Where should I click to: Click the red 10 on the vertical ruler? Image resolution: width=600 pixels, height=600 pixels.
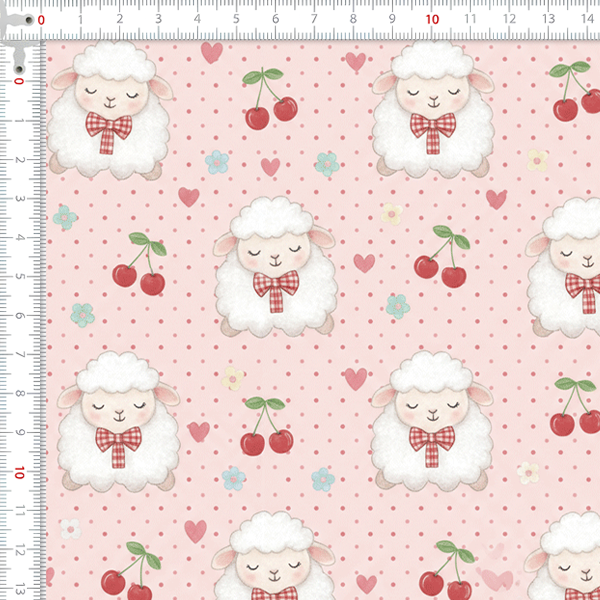tap(19, 473)
